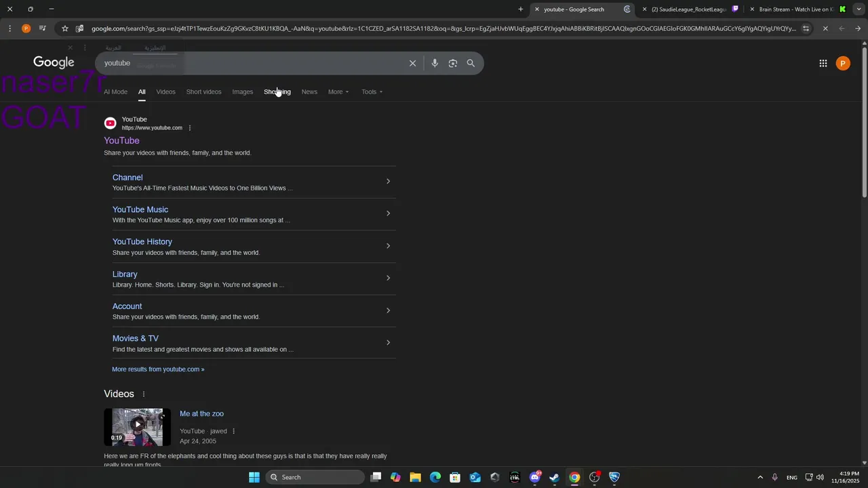The width and height of the screenshot is (868, 488).
Task: Open the main YouTube result link
Action: 121,140
